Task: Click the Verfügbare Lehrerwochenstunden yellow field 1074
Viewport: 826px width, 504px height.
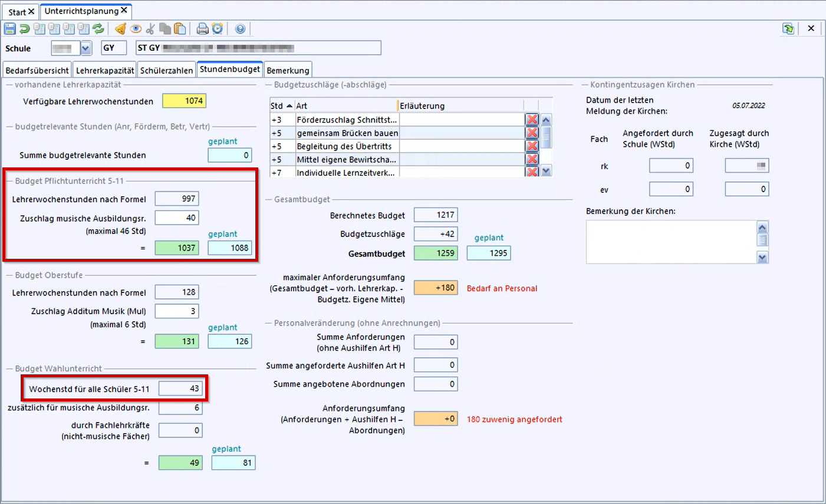Action: (184, 101)
